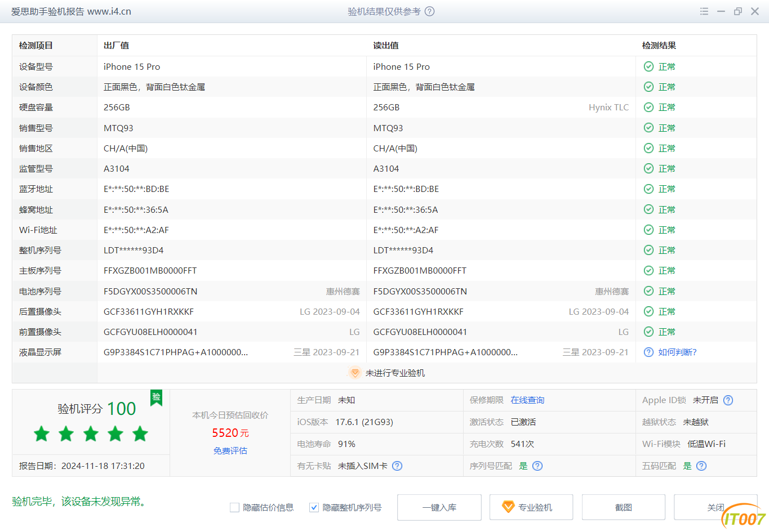Click the green check icon for 设备型号
769x532 pixels.
[648, 66]
